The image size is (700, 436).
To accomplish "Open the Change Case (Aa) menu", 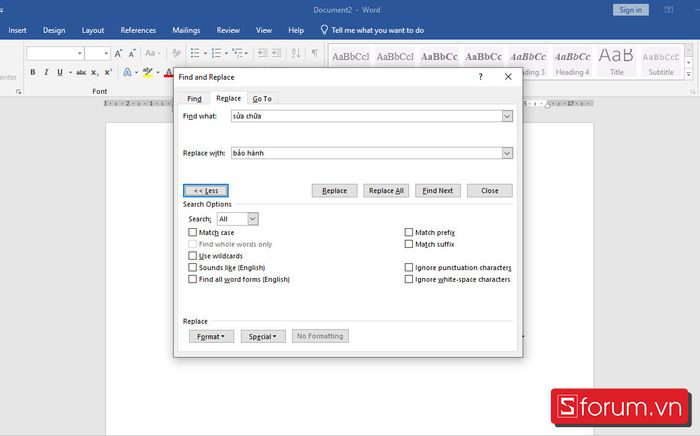I will 153,54.
